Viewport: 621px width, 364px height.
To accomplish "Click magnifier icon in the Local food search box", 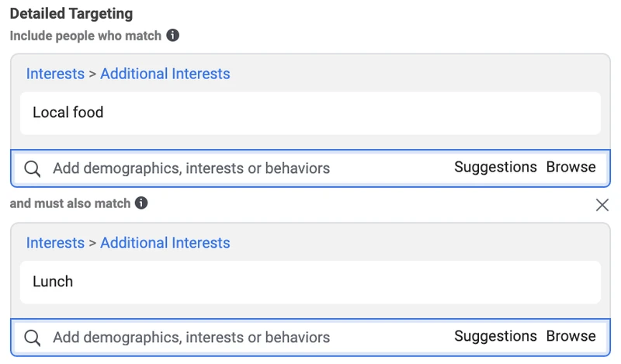I will 32,168.
